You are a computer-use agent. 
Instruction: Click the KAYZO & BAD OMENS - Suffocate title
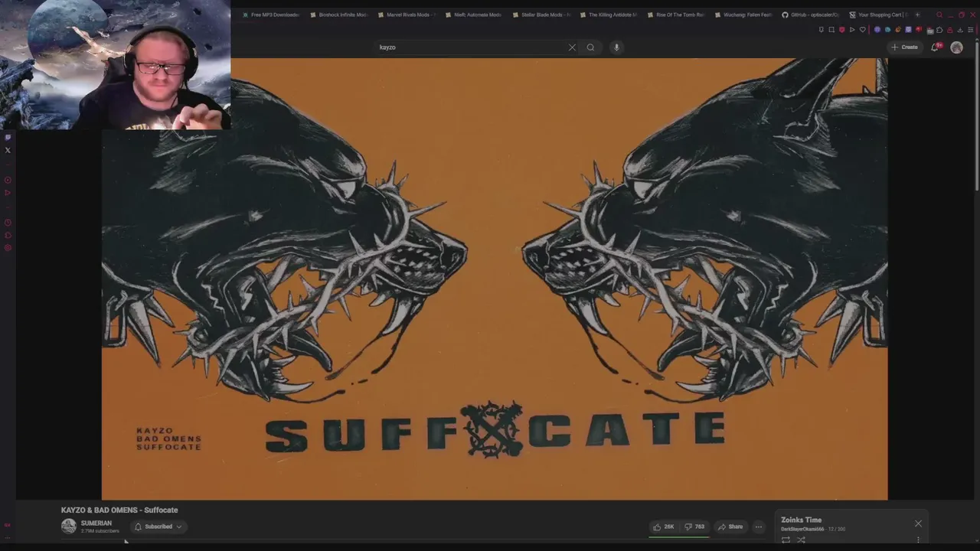(x=119, y=510)
